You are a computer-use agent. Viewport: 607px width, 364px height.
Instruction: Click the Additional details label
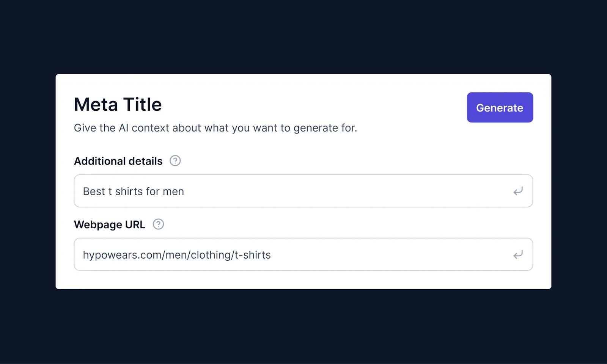tap(118, 161)
